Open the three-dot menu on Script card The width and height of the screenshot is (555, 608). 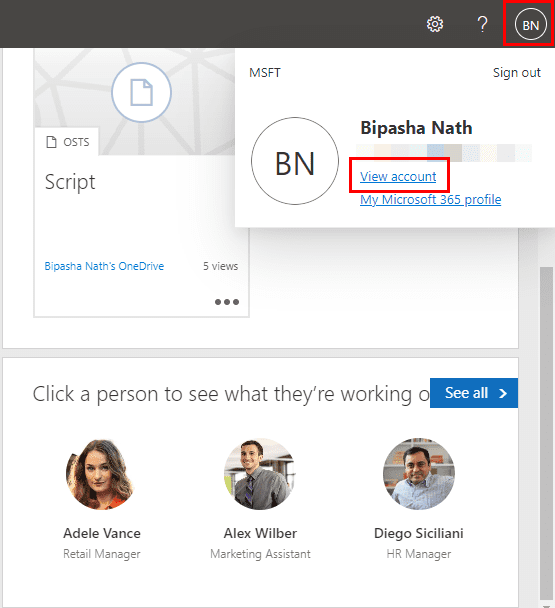coord(227,302)
